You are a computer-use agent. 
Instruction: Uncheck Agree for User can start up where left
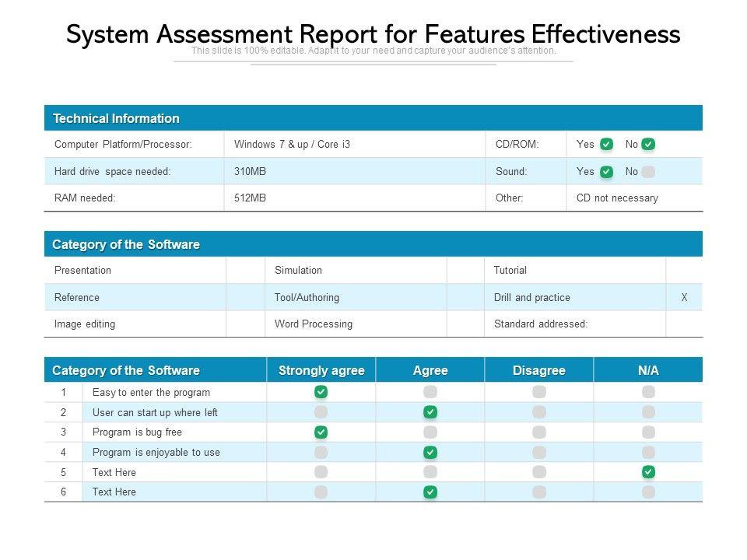(430, 412)
